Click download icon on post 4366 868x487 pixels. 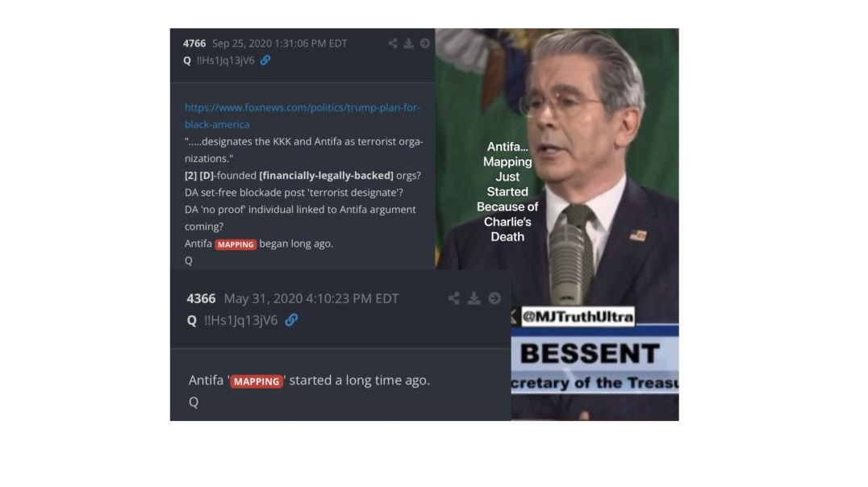[x=474, y=298]
